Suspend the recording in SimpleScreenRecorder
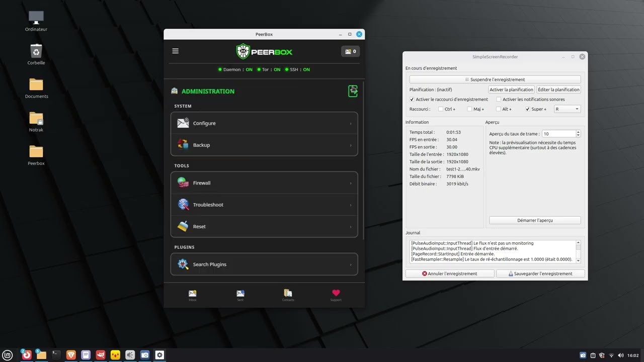The width and height of the screenshot is (644, 362). coord(495,79)
